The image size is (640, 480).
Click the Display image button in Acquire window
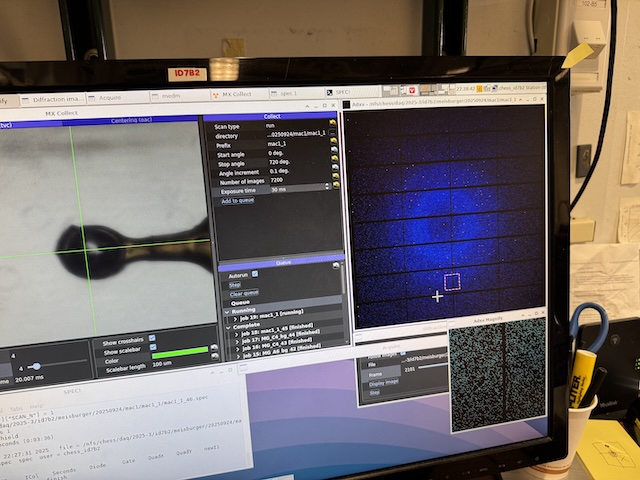click(384, 383)
